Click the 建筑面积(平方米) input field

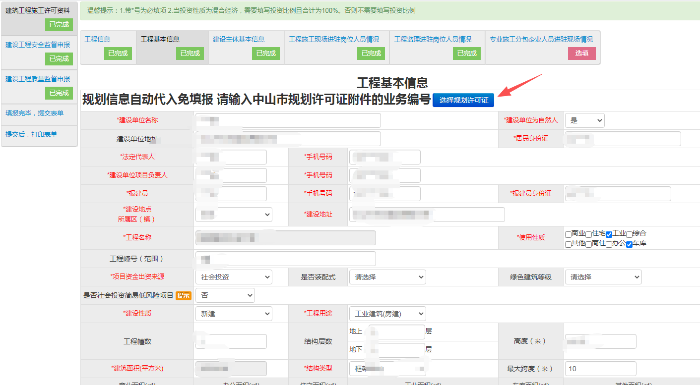click(x=231, y=368)
